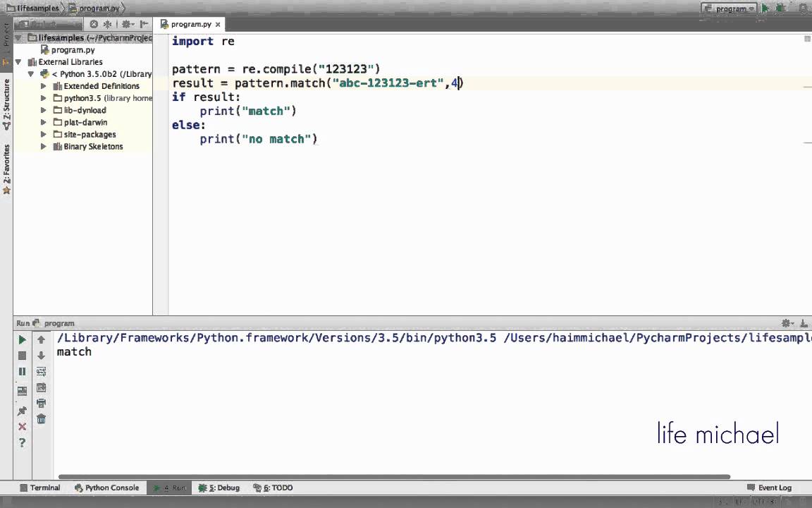Viewport: 812px width, 508px height.
Task: Expand the site-packages folder
Action: pyautogui.click(x=44, y=134)
